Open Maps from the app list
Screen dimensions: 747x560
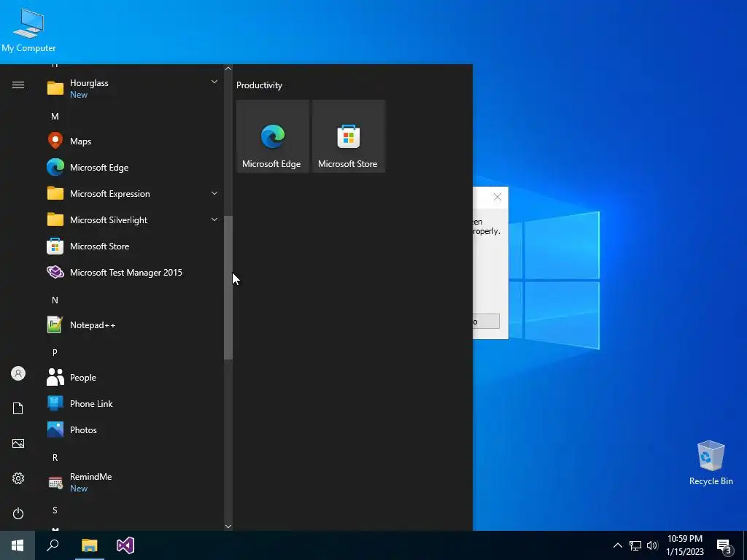(x=133, y=141)
